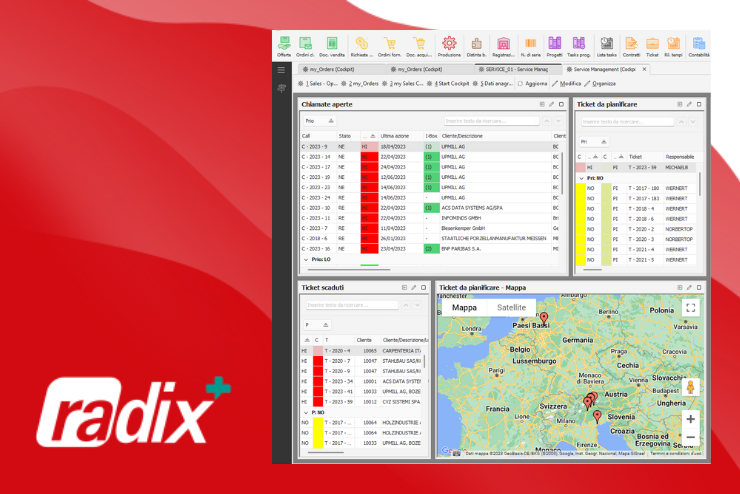Open the Ril. tempi module
740x494 pixels.
click(x=673, y=47)
